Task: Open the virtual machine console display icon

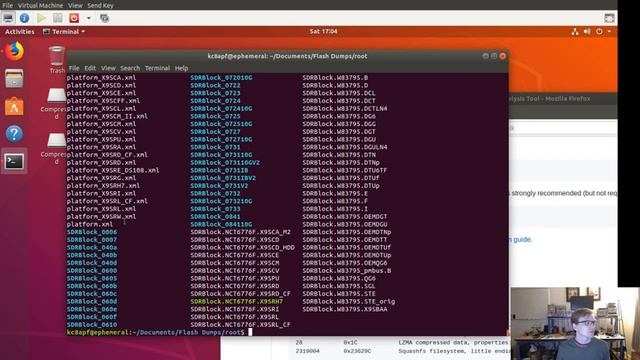Action: click(x=8, y=18)
